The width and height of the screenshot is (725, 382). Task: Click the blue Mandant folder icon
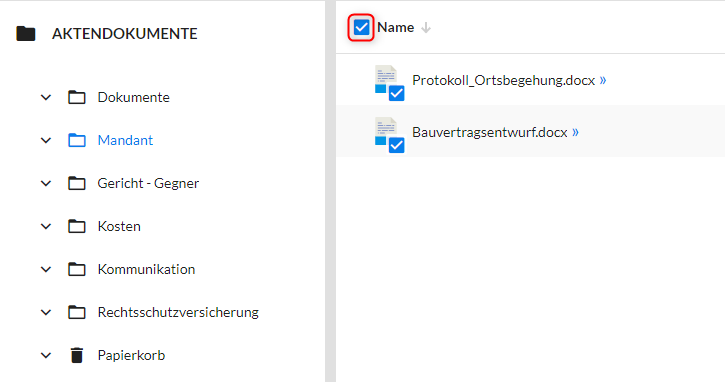pyautogui.click(x=77, y=140)
